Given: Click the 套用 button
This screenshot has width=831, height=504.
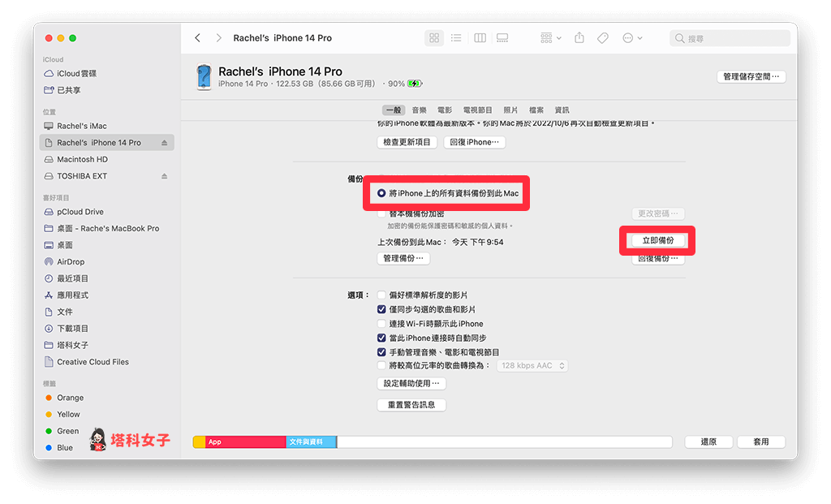Looking at the screenshot, I should 761,442.
